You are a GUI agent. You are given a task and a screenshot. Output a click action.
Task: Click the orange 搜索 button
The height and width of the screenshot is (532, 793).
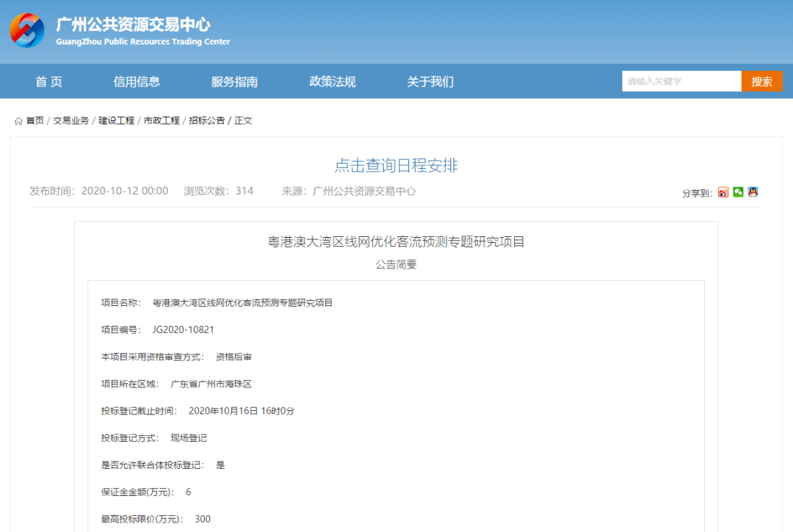click(x=761, y=81)
